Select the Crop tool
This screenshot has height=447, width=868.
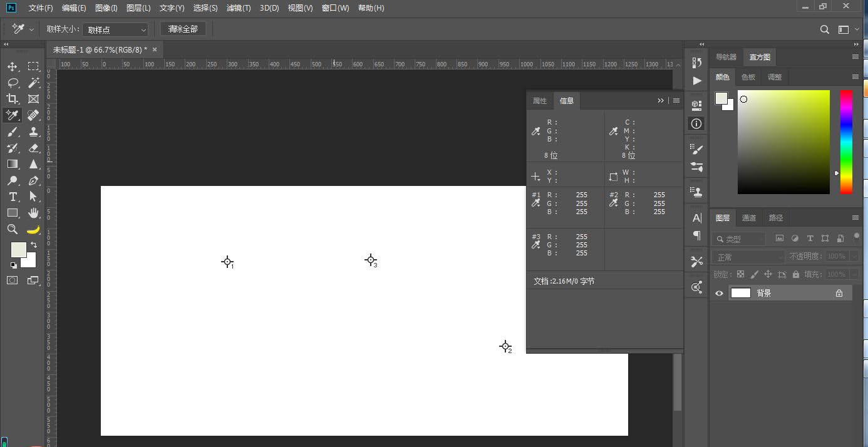coord(13,99)
